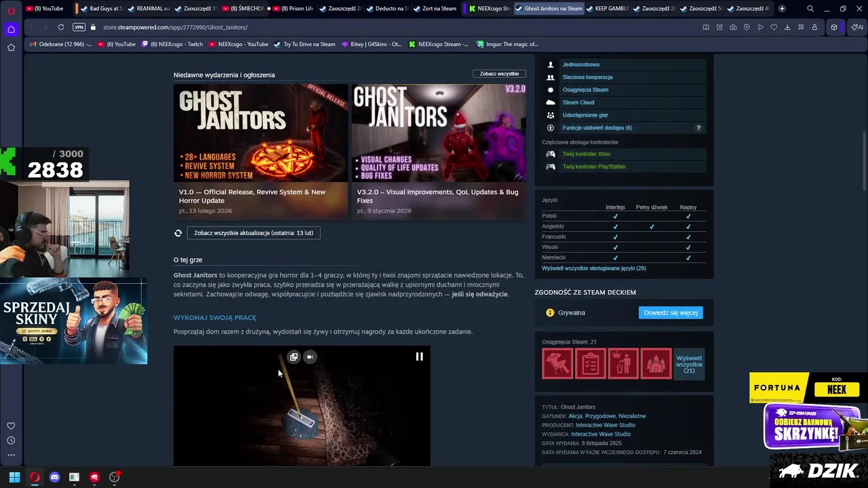The image size is (868, 488).
Task: Open the tab search magnifier icon
Action: [810, 9]
